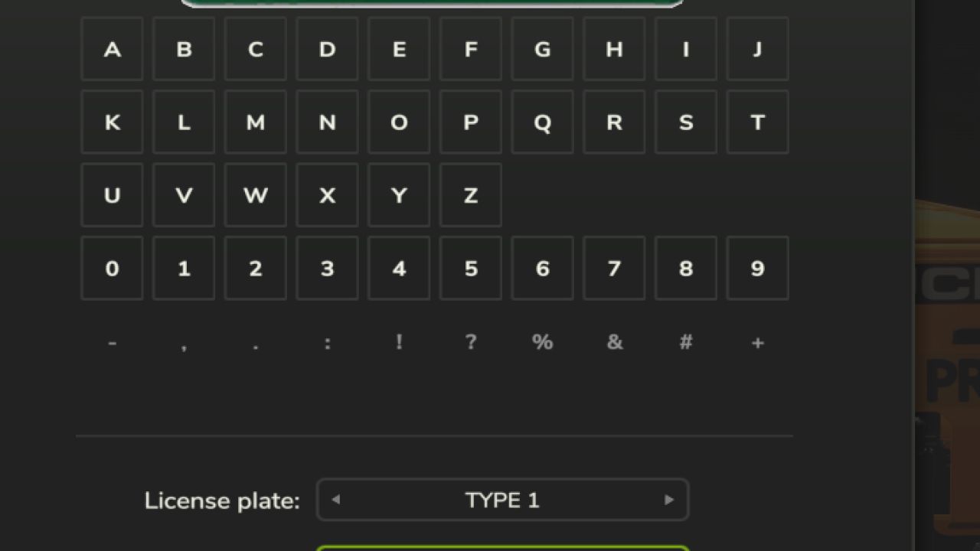
Task: Click the right arrow to change plate type
Action: (x=670, y=499)
